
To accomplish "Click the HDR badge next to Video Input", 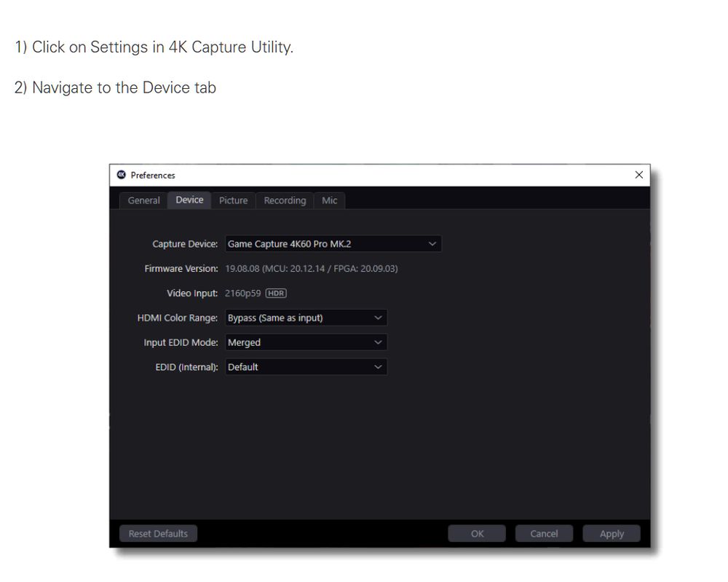I will pyautogui.click(x=276, y=293).
